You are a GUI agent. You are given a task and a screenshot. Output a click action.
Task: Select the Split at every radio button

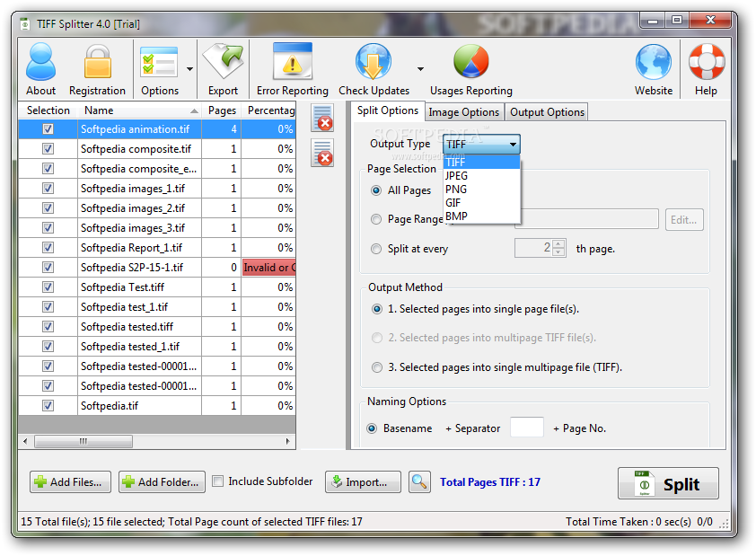376,249
